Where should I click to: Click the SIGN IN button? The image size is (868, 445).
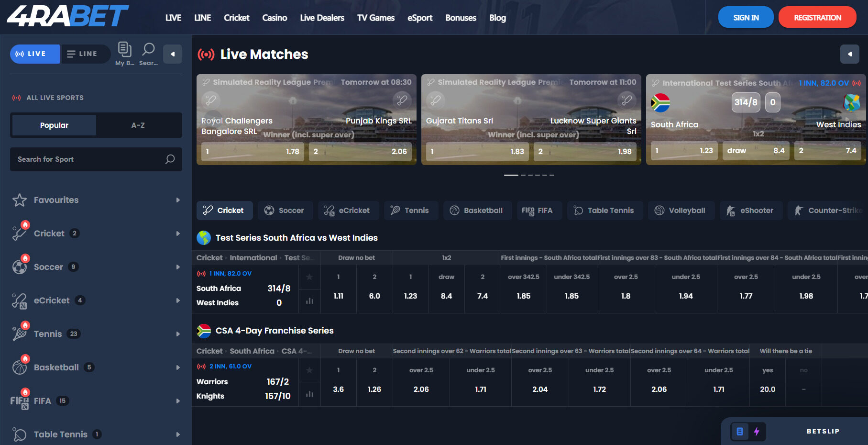click(x=746, y=17)
